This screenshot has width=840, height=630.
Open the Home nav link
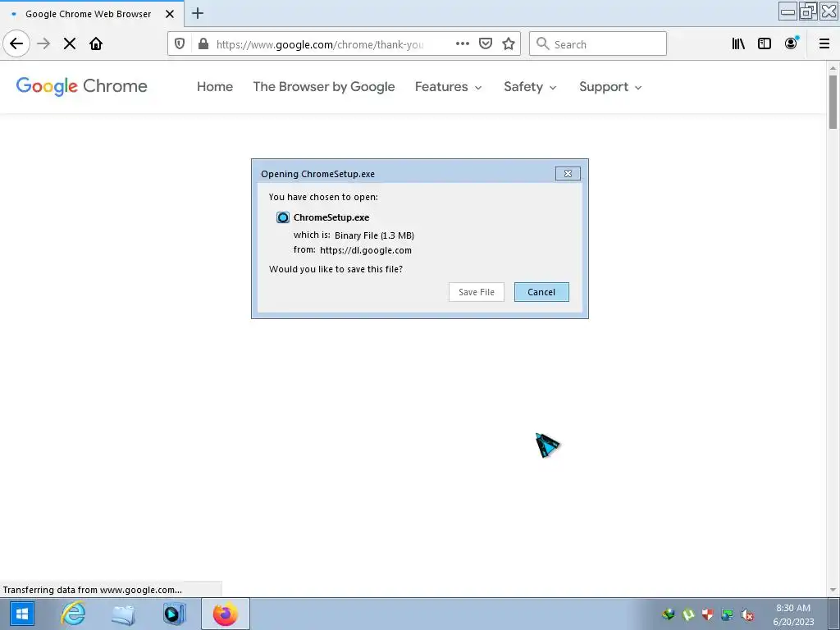215,87
